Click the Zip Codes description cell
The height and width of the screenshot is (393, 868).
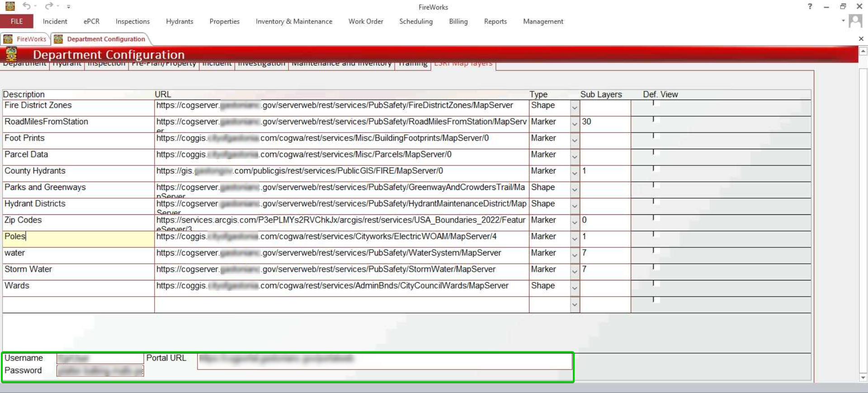coord(78,223)
